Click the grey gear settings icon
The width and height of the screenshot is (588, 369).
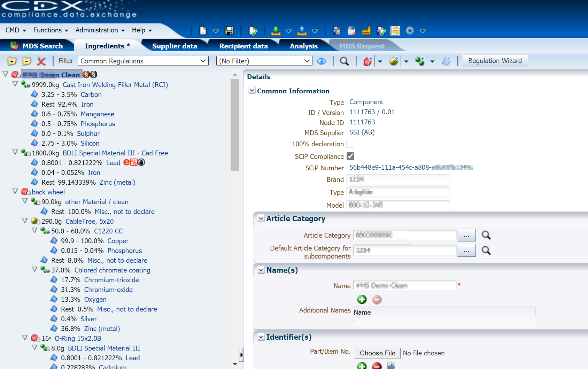coord(410,31)
